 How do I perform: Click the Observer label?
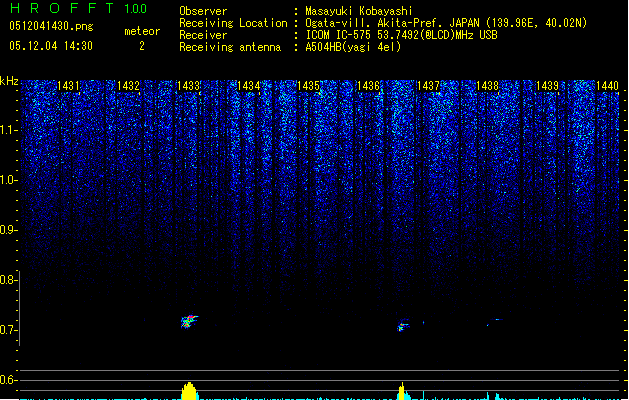(203, 11)
